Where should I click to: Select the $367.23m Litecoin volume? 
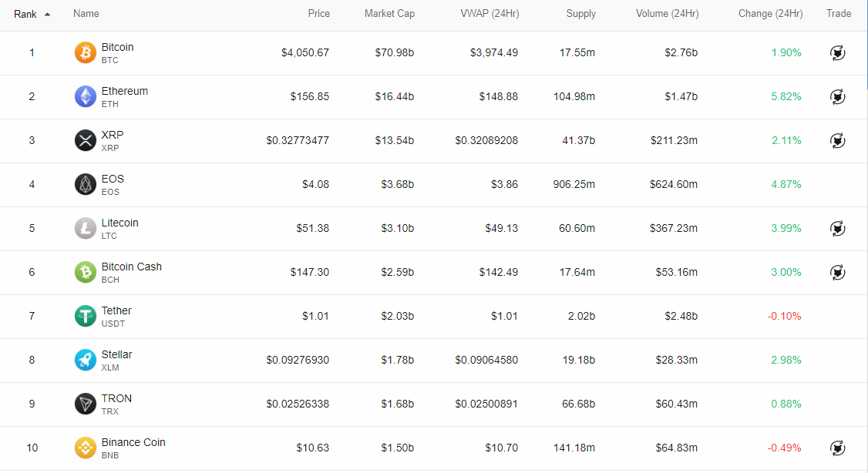pyautogui.click(x=673, y=228)
